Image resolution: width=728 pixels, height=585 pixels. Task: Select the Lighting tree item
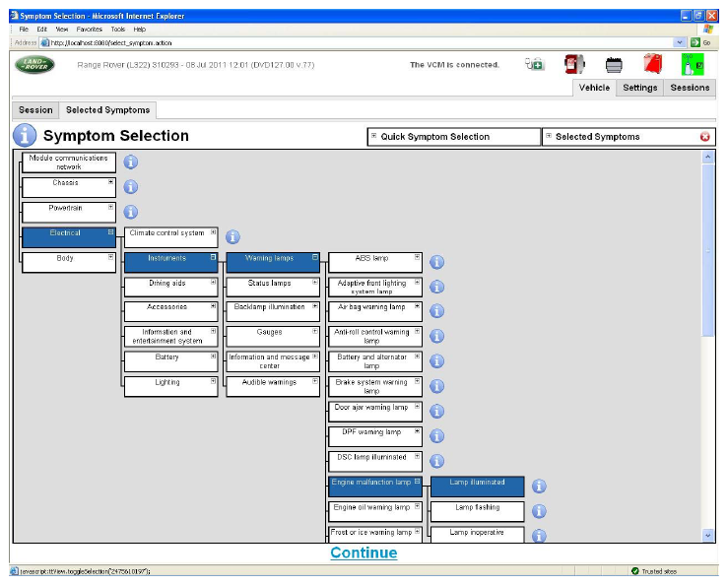[170, 386]
